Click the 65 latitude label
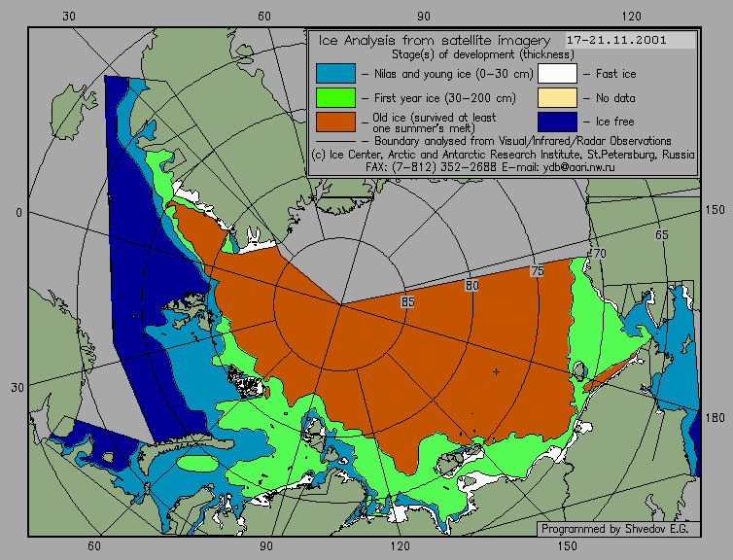 click(661, 235)
